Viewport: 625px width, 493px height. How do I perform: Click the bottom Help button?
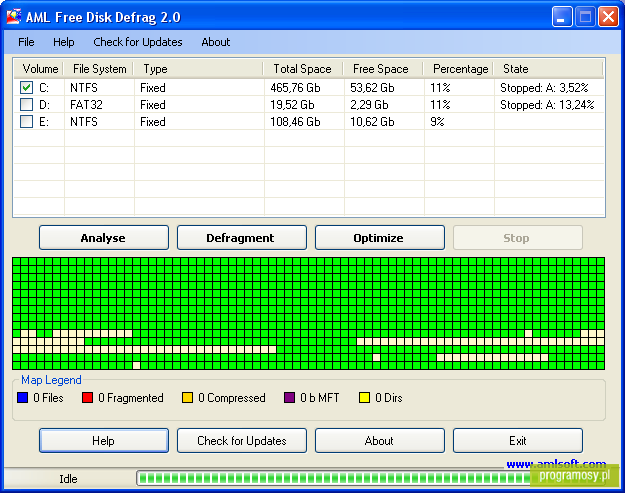(104, 440)
